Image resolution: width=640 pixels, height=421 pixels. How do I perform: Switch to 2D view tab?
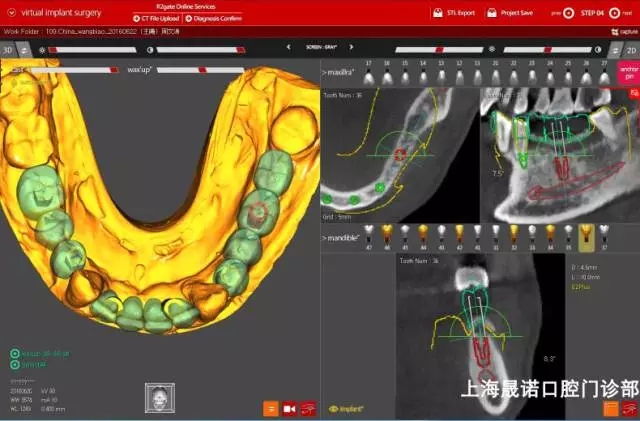click(630, 49)
